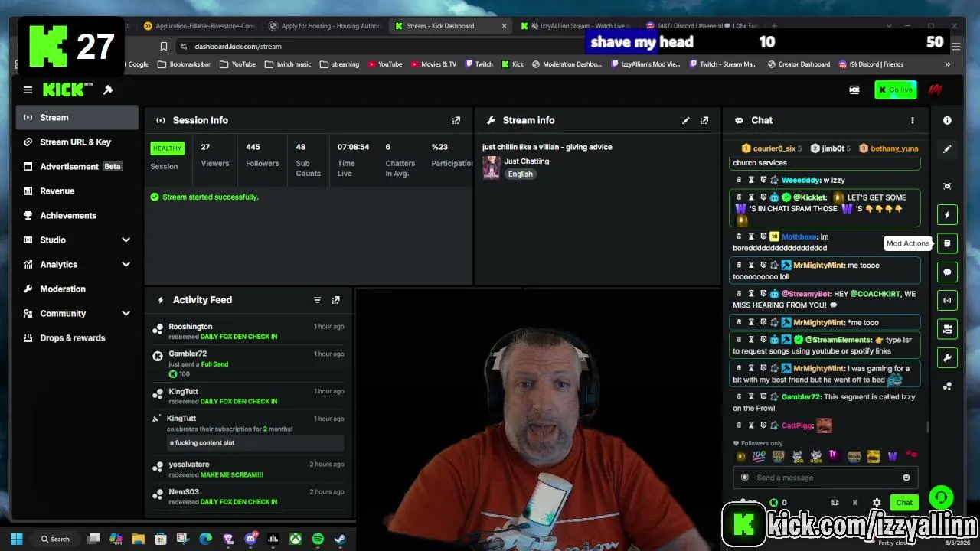The image size is (980, 551).
Task: Delete Weeedddy's chat message with the trash icon
Action: [x=739, y=180]
